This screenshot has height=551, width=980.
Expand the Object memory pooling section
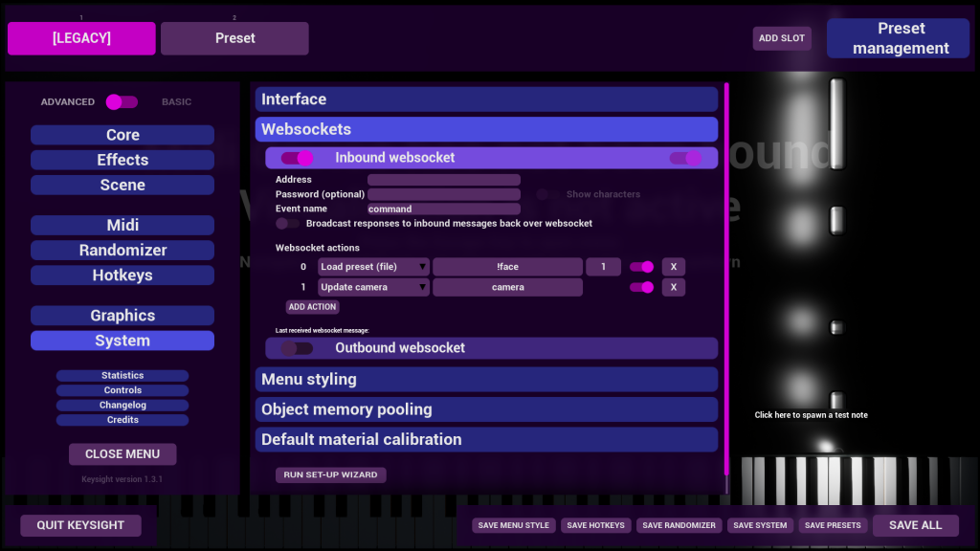point(486,409)
